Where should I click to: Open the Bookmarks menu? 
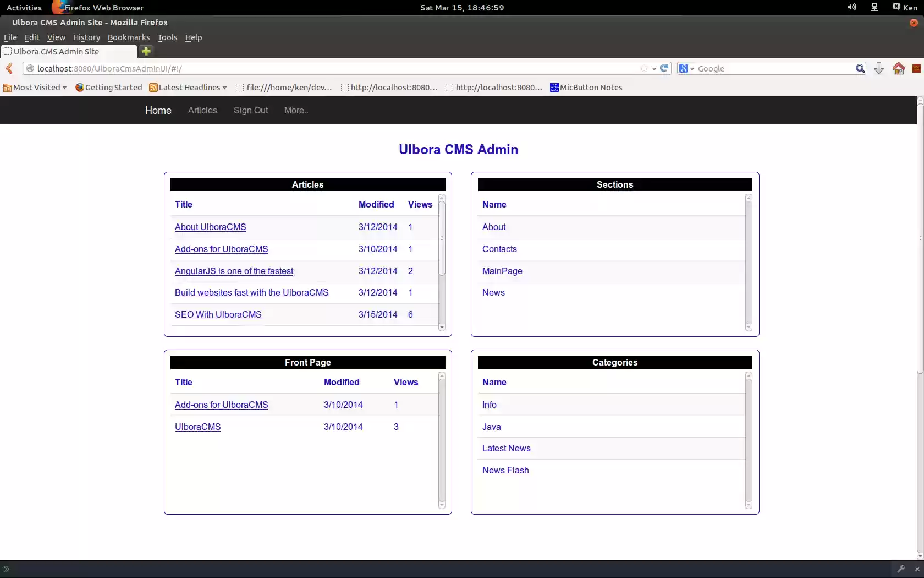pyautogui.click(x=129, y=37)
